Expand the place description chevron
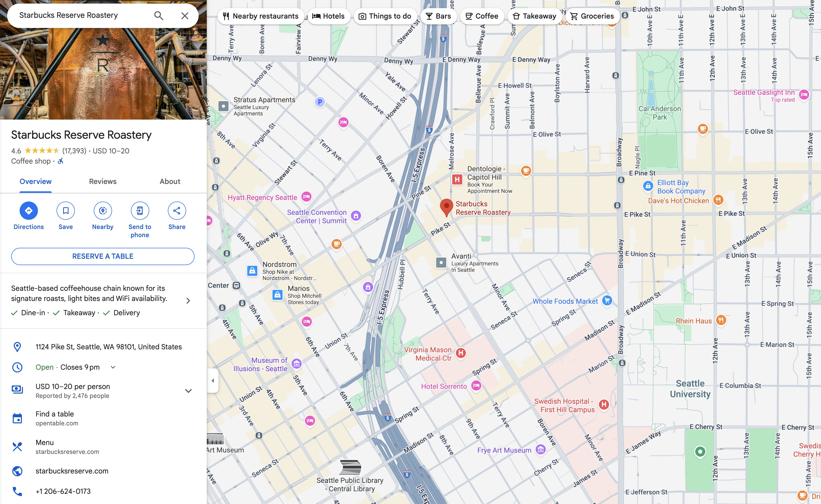821x504 pixels. click(188, 301)
